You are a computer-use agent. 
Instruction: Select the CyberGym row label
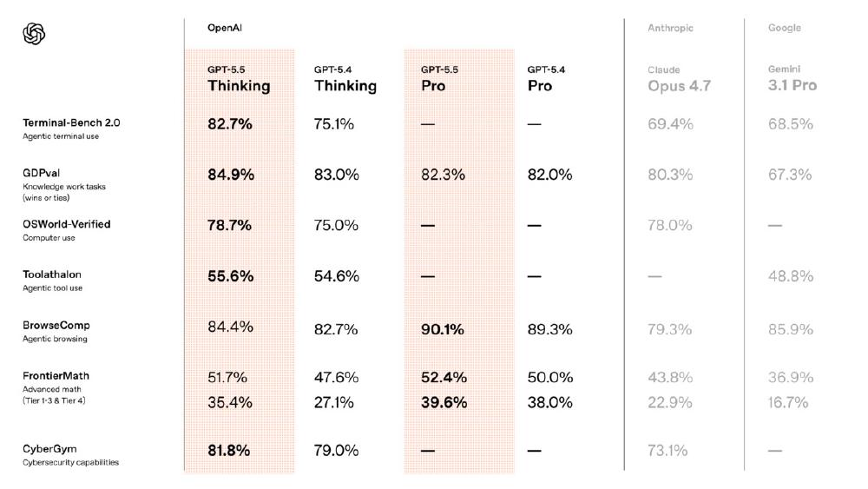pyautogui.click(x=49, y=449)
